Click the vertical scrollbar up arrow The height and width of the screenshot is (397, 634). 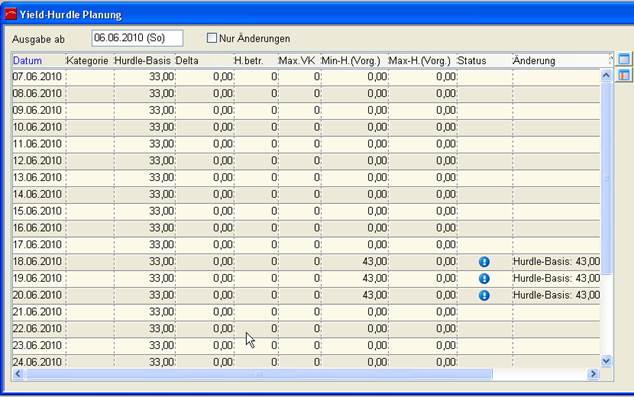coord(606,75)
